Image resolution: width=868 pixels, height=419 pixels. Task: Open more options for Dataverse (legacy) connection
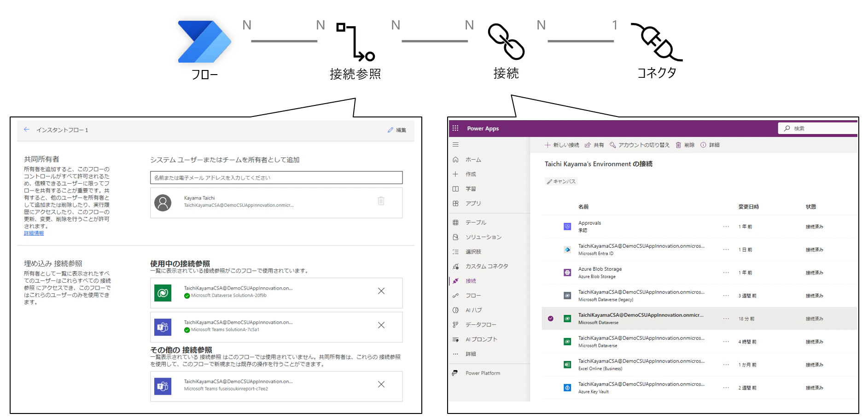click(x=726, y=296)
